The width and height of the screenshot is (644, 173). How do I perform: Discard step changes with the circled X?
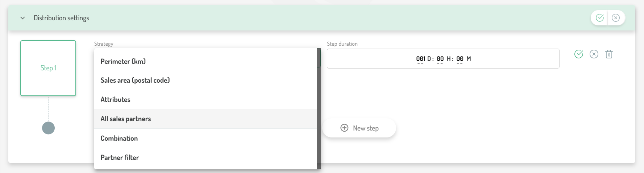coord(594,54)
